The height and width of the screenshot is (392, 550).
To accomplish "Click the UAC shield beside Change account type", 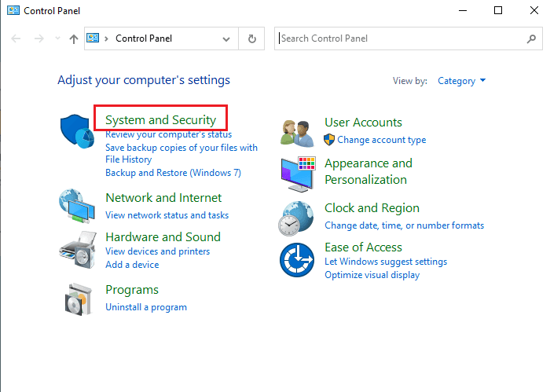I will (x=329, y=140).
